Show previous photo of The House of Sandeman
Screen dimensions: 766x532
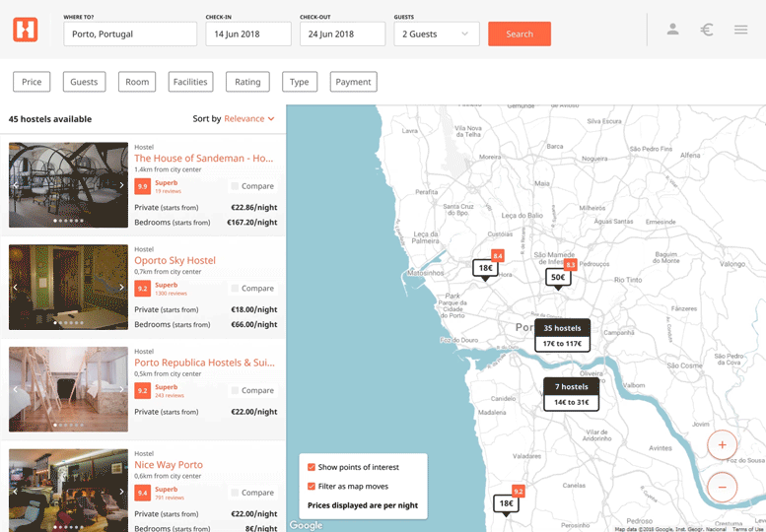click(x=15, y=185)
